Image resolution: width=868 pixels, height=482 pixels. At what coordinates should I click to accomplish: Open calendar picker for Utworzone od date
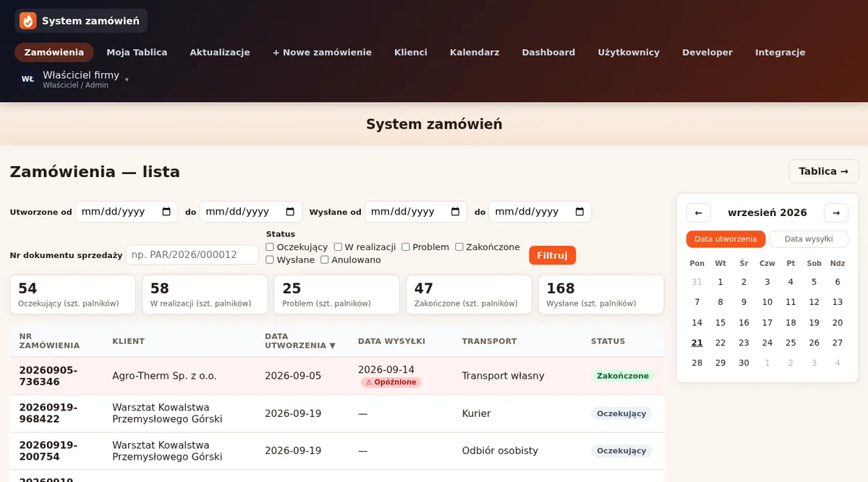[166, 212]
